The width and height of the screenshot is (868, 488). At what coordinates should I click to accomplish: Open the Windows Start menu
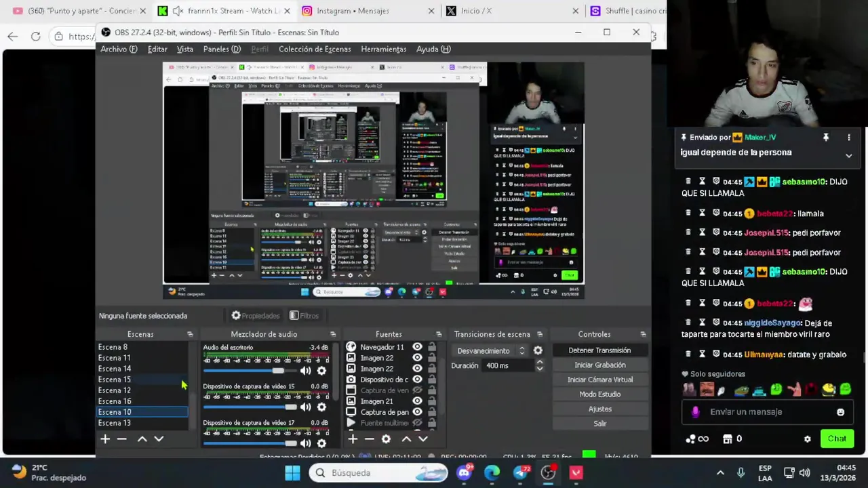point(292,472)
